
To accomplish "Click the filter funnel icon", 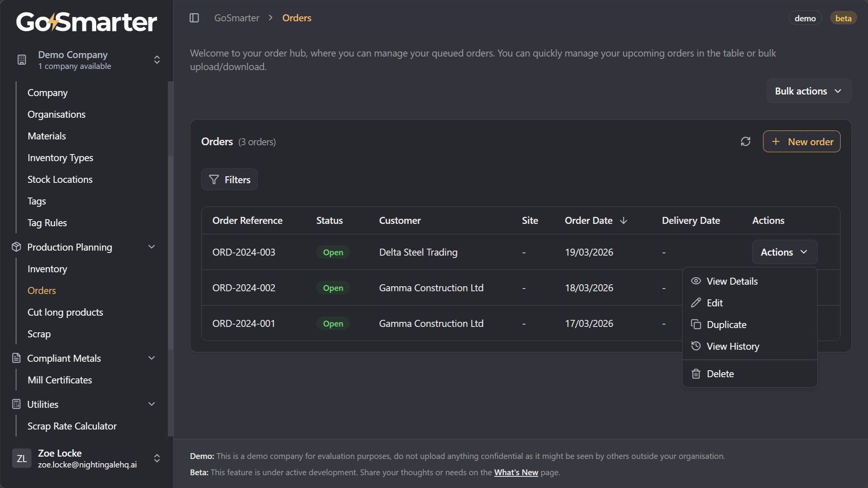I will coord(214,179).
